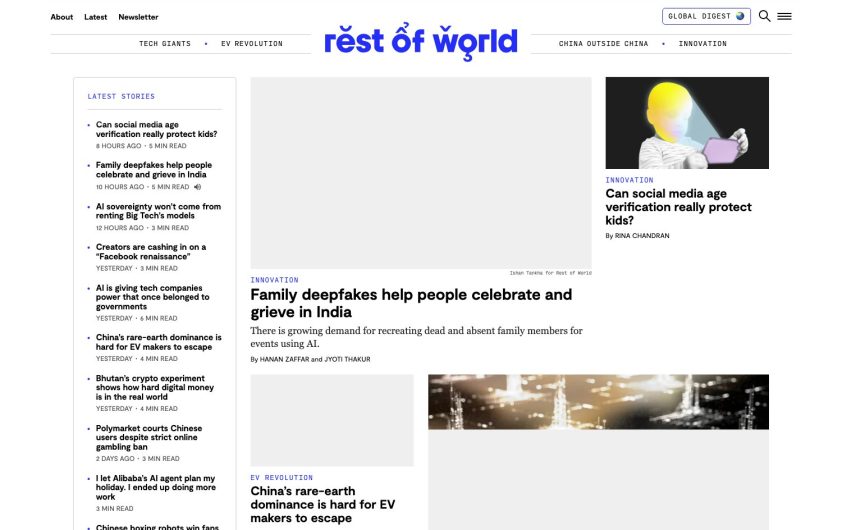Open the hamburger menu icon
This screenshot has width=842, height=530.
[784, 16]
